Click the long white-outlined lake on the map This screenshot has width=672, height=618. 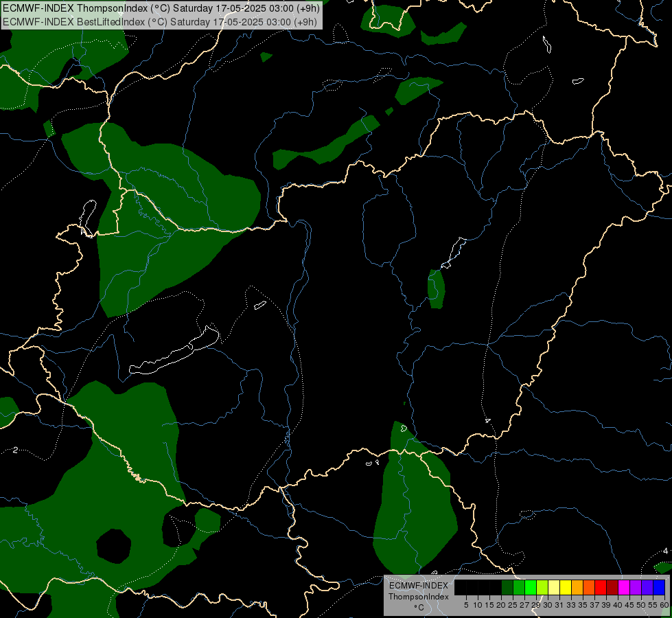point(175,352)
